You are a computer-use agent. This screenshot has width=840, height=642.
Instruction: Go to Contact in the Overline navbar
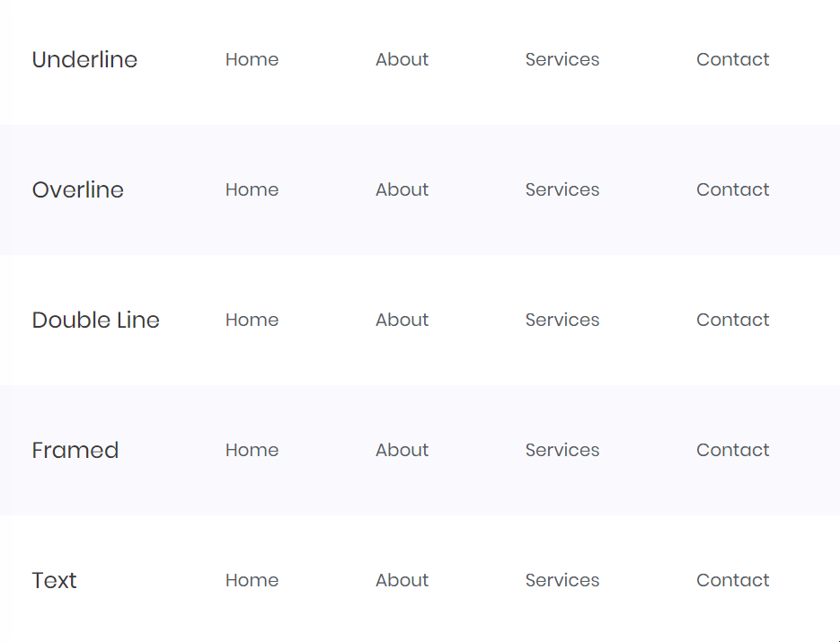point(732,189)
